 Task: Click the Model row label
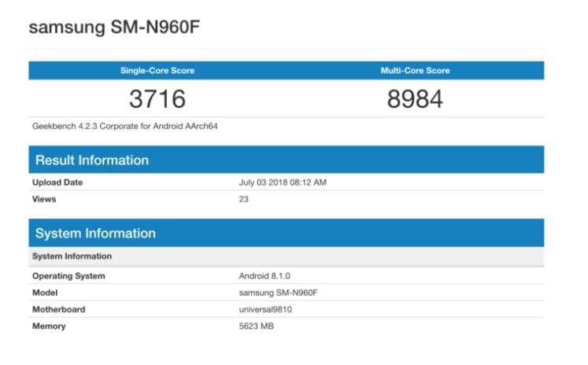pos(44,293)
